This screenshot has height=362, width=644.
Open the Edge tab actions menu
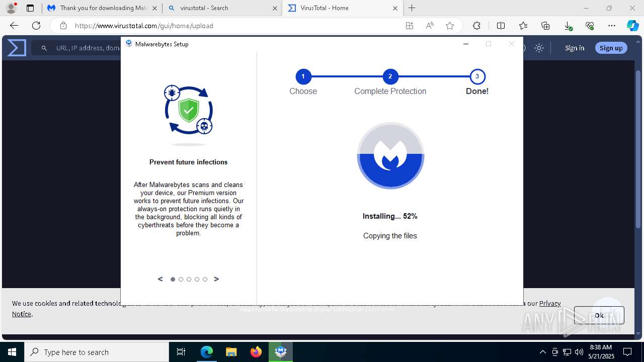point(30,8)
